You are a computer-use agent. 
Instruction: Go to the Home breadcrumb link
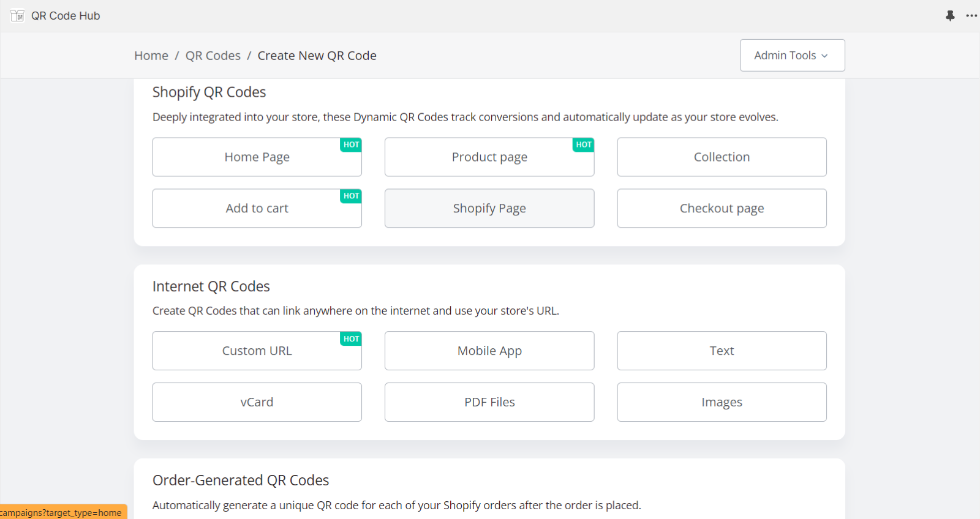[151, 56]
